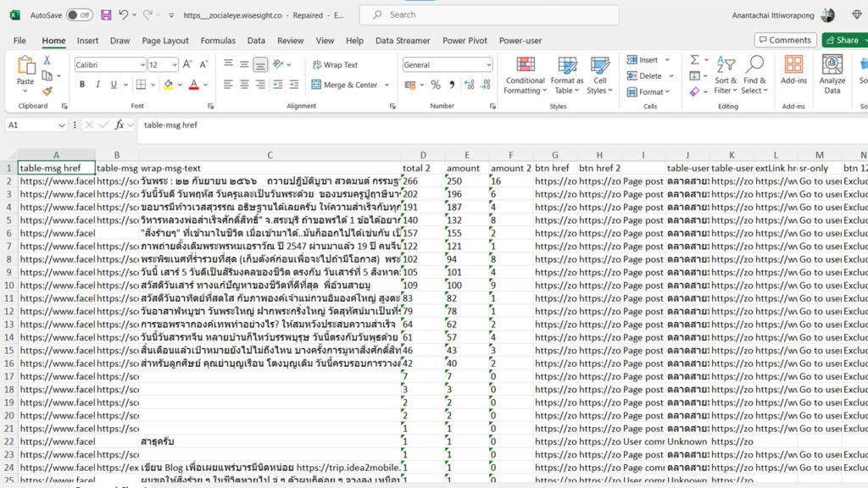Open the File menu
The image size is (868, 488).
coord(19,41)
